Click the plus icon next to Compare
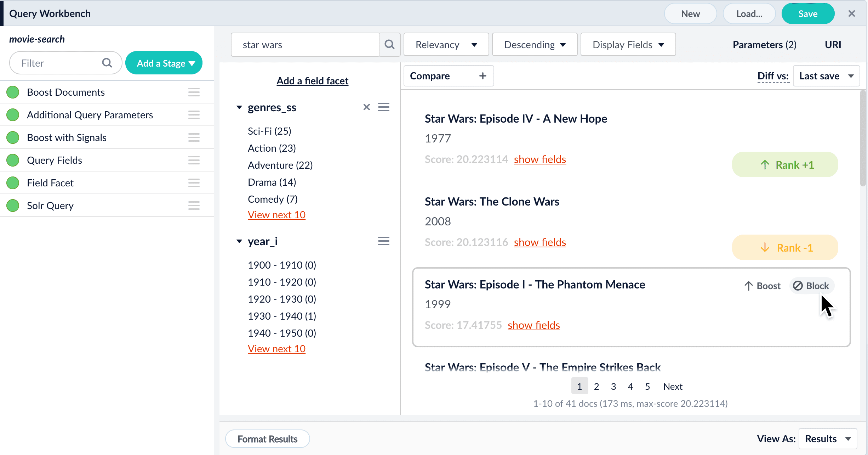This screenshot has height=455, width=868. [x=482, y=76]
